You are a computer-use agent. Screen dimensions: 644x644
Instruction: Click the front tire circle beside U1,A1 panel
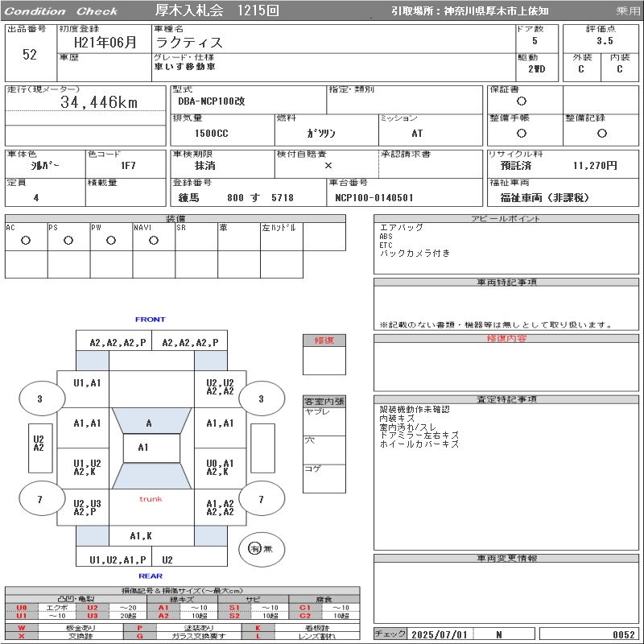(x=39, y=398)
